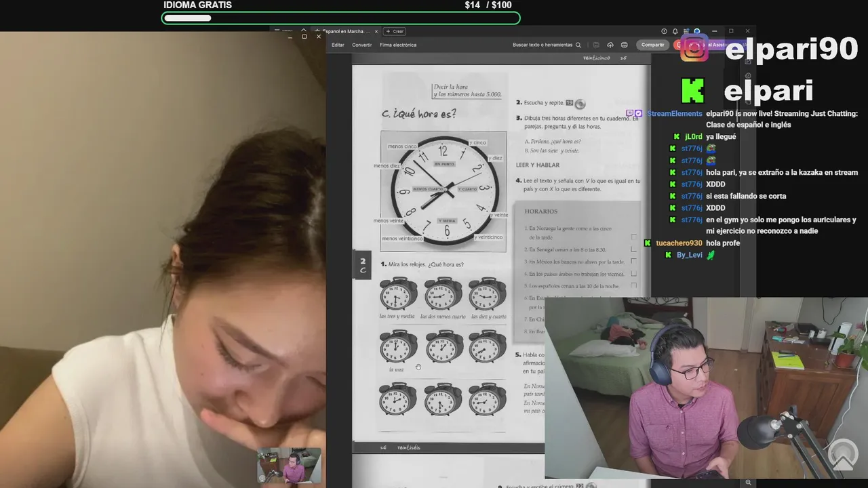Viewport: 868px width, 488px height.
Task: Click the tucachero930 username in chat
Action: pyautogui.click(x=679, y=243)
